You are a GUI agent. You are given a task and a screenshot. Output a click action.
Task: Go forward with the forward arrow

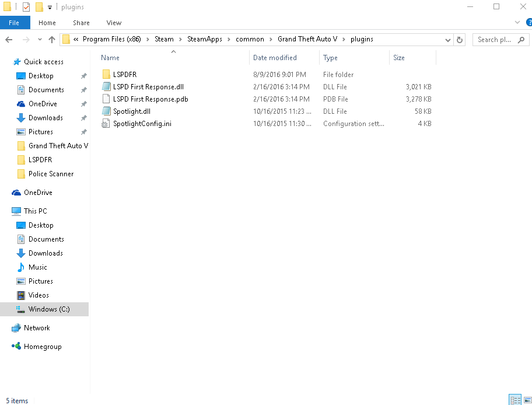tap(26, 40)
